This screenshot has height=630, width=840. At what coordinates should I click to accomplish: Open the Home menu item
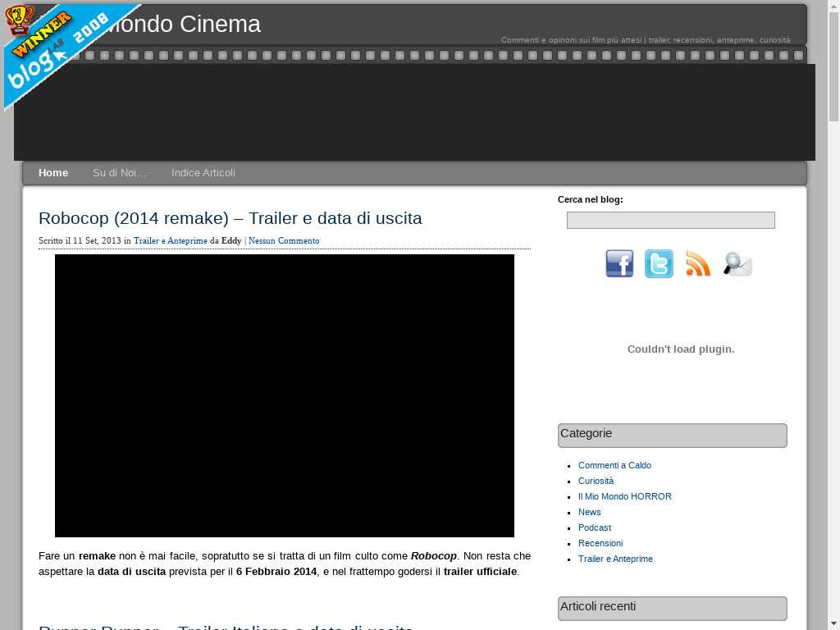click(x=53, y=173)
